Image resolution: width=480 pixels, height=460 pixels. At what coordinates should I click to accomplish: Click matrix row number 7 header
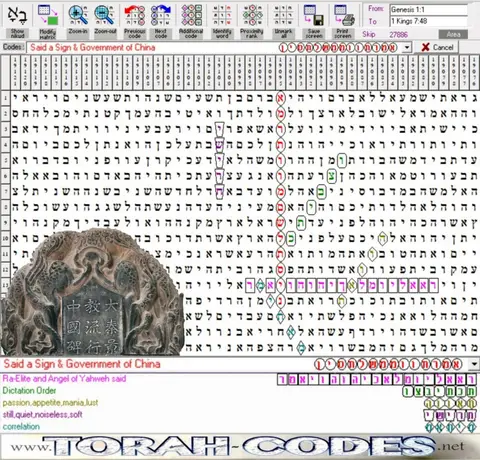click(x=5, y=191)
